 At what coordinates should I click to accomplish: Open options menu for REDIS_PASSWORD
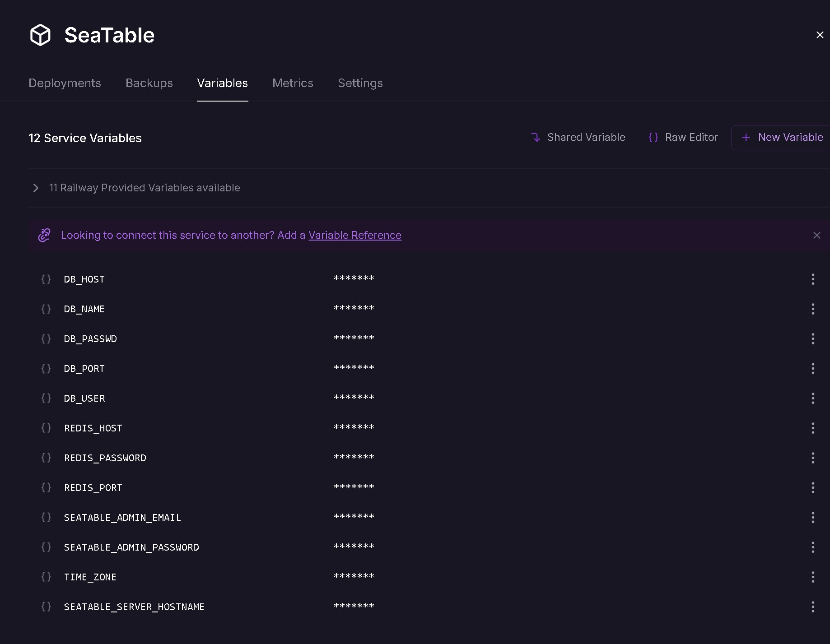coord(813,458)
